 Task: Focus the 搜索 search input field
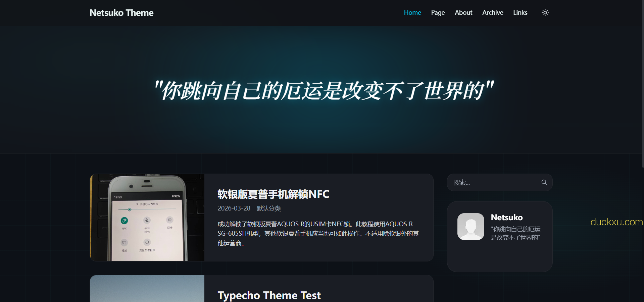click(x=493, y=182)
